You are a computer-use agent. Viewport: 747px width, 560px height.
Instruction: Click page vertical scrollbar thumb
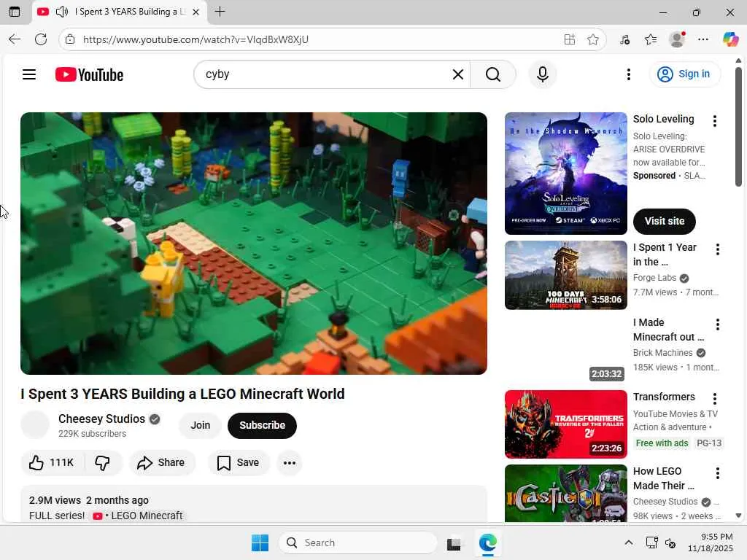click(738, 127)
